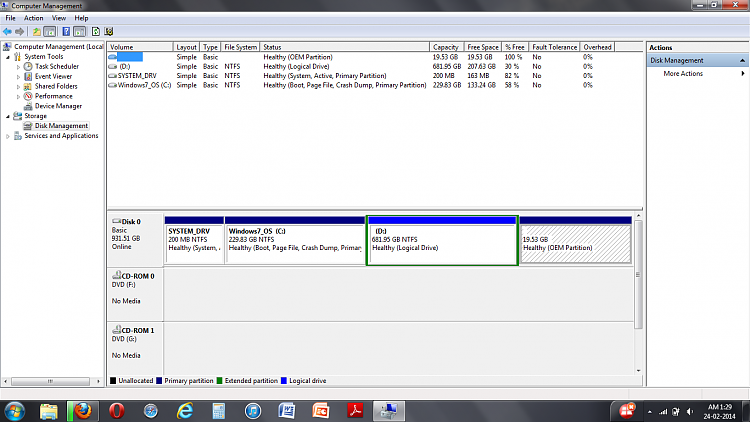Select SYSTEM_DRV volume in the list
Image resolution: width=750 pixels, height=422 pixels.
coord(137,76)
